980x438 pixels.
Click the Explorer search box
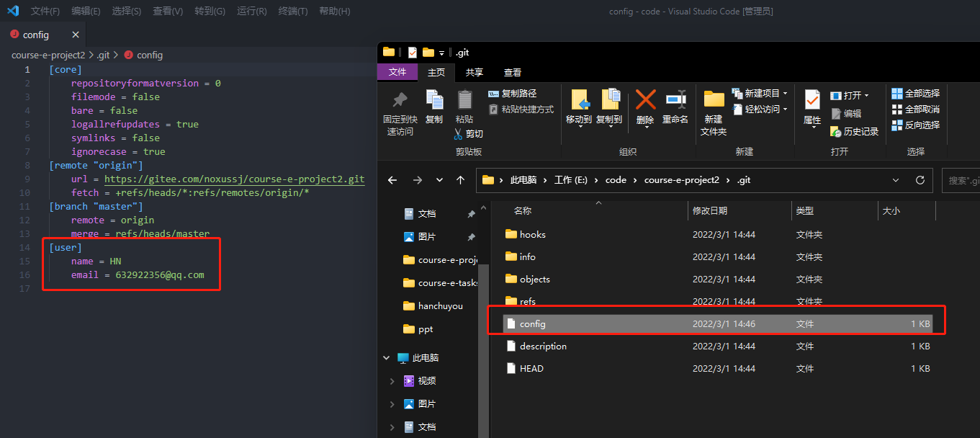961,180
